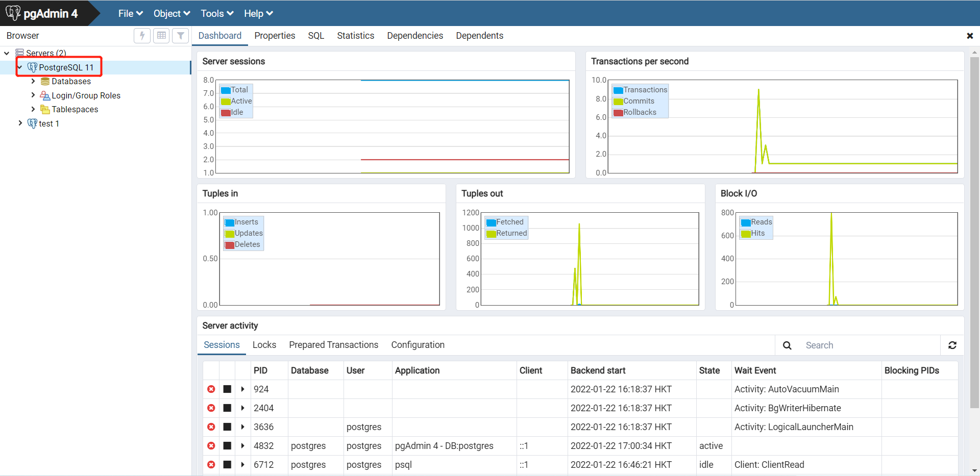Switch to the SQL tab
Image resolution: width=980 pixels, height=476 pixels.
[x=316, y=36]
